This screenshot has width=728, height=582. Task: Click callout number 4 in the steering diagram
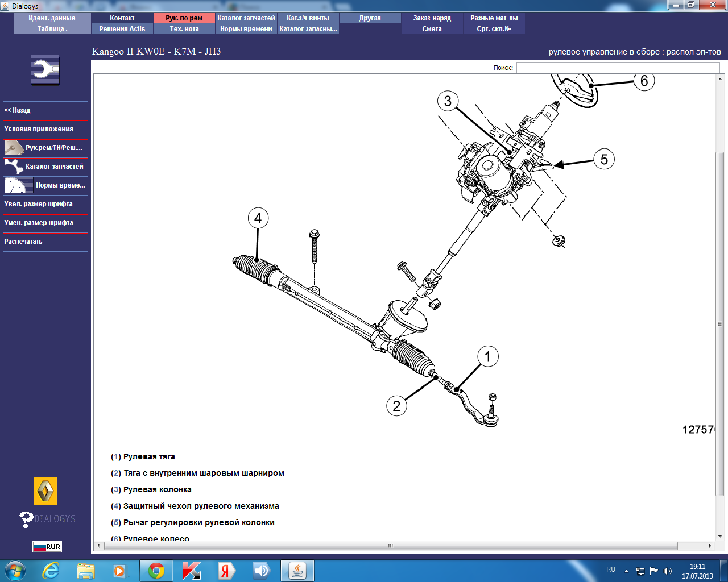[x=258, y=218]
